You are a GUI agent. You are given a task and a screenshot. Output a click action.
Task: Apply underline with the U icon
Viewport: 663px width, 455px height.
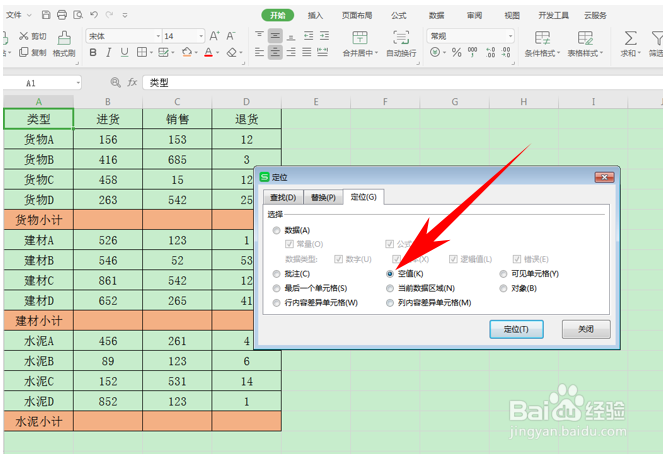click(x=124, y=53)
